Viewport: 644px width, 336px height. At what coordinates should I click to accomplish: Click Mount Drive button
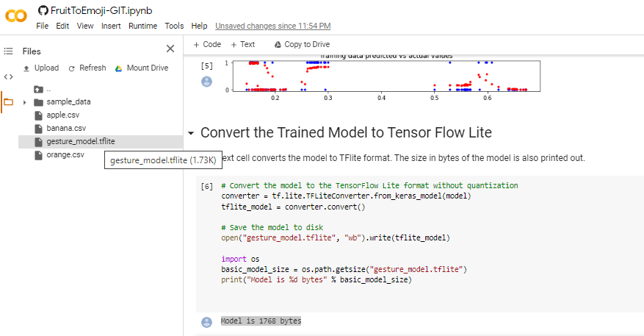point(141,68)
